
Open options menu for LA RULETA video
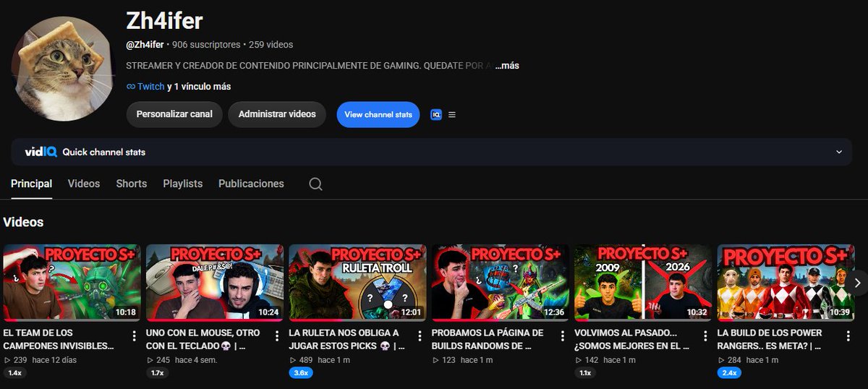pos(420,335)
